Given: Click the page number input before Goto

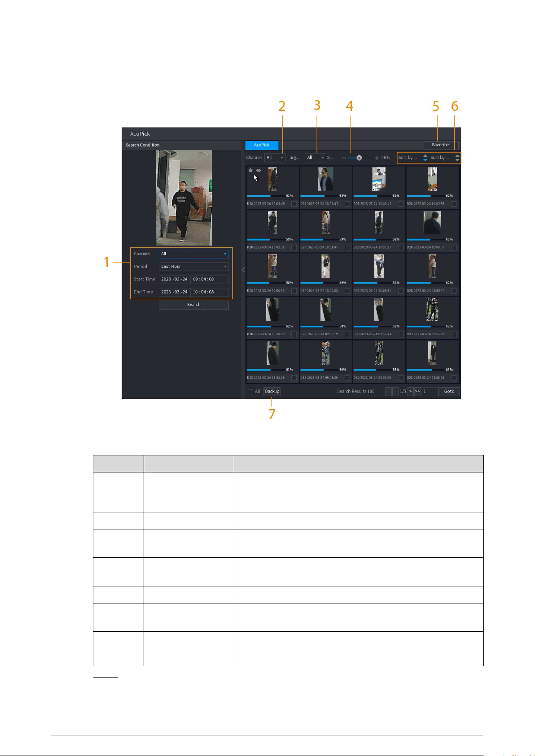Looking at the screenshot, I should click(430, 391).
